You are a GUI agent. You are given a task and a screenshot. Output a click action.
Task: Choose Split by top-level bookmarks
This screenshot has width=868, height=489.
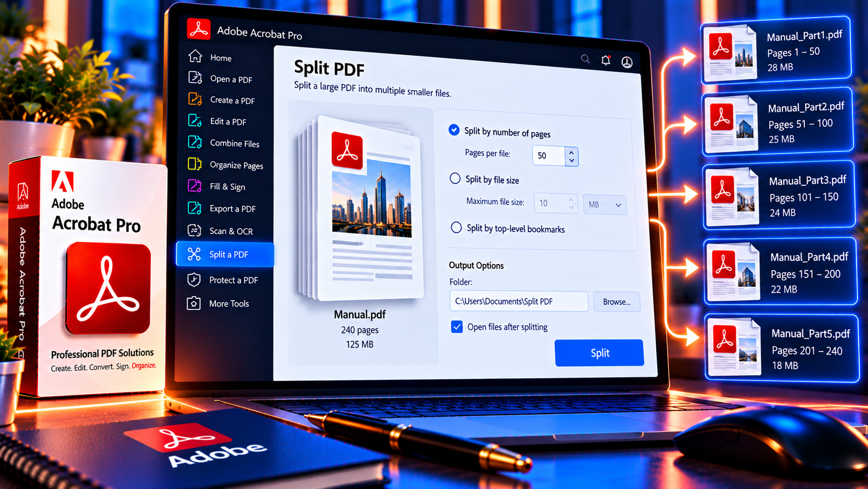point(456,227)
